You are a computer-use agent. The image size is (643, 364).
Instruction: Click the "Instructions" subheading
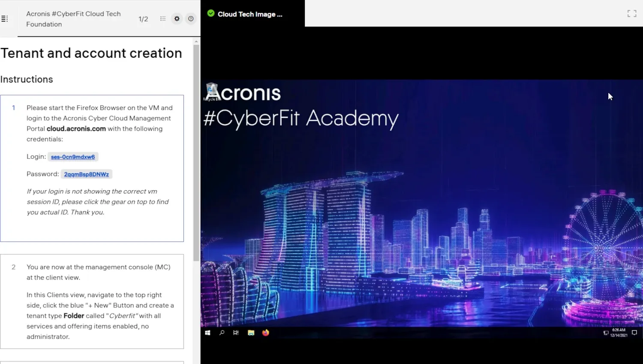click(x=27, y=79)
